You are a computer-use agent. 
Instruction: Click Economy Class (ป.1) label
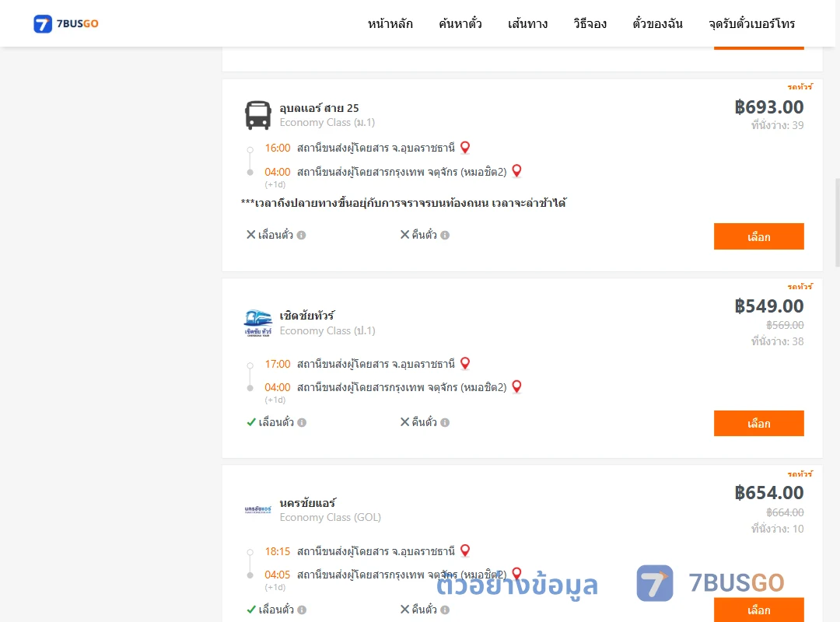[x=327, y=330]
